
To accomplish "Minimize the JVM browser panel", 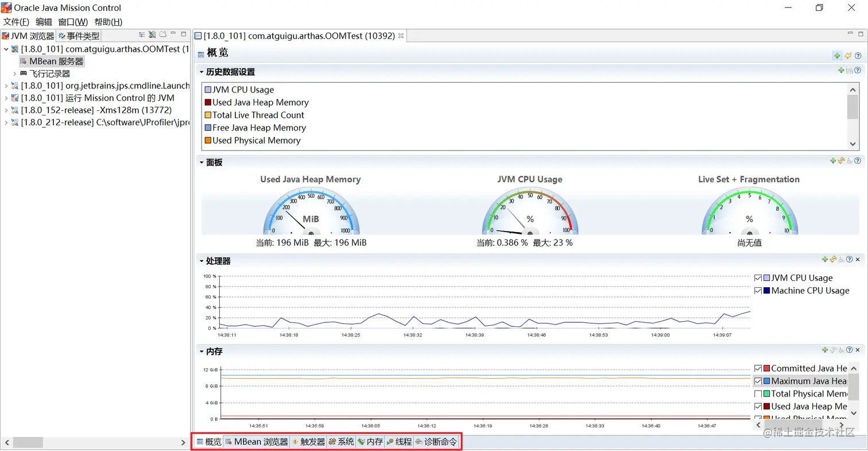I will 175,34.
